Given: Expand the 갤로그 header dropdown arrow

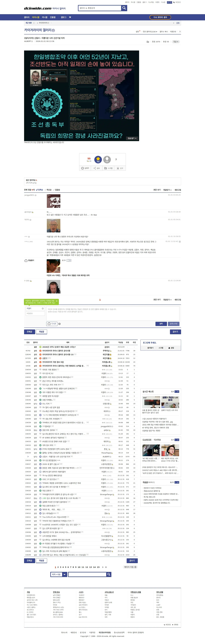Looking at the screenshot, I should click(70, 17).
